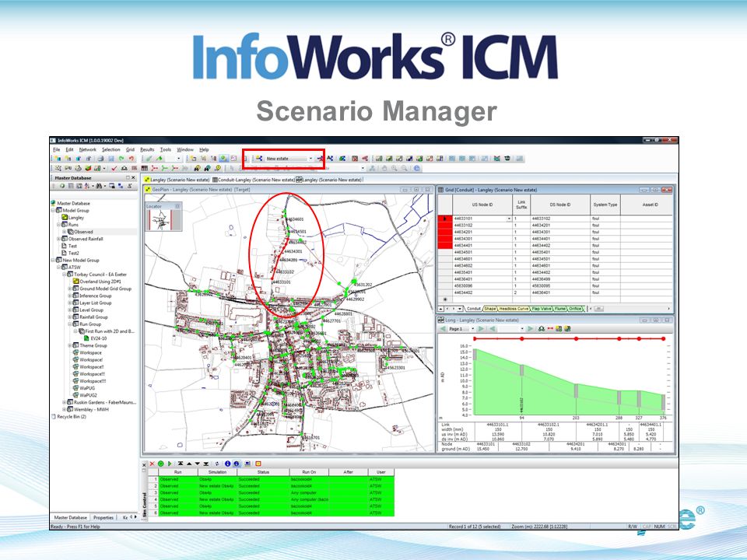747x560 pixels.
Task: Move job to top in Sim Control
Action: (181, 464)
